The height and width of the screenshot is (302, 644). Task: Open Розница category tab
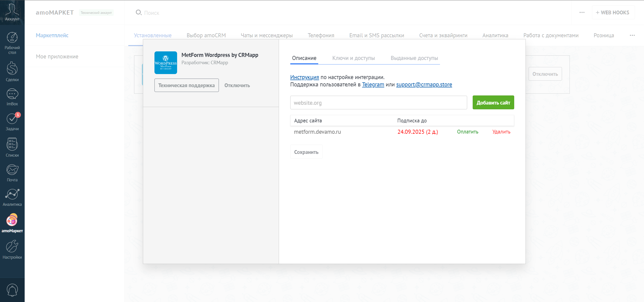point(604,35)
